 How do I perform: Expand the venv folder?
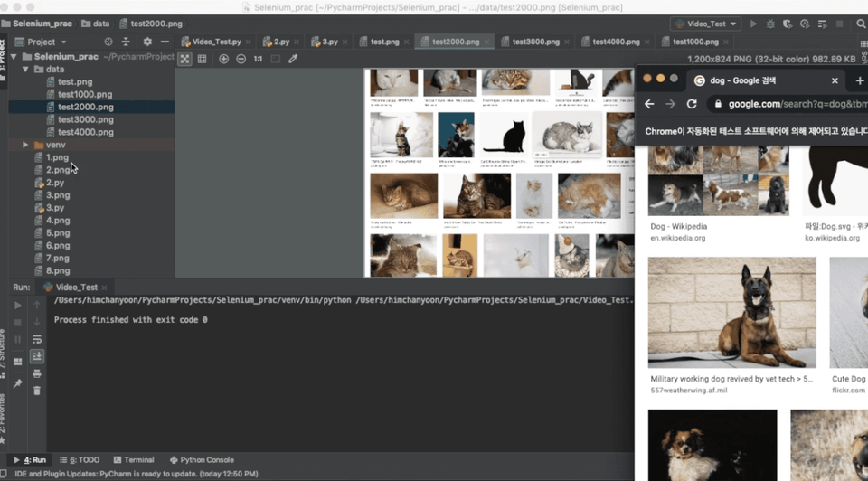(25, 145)
